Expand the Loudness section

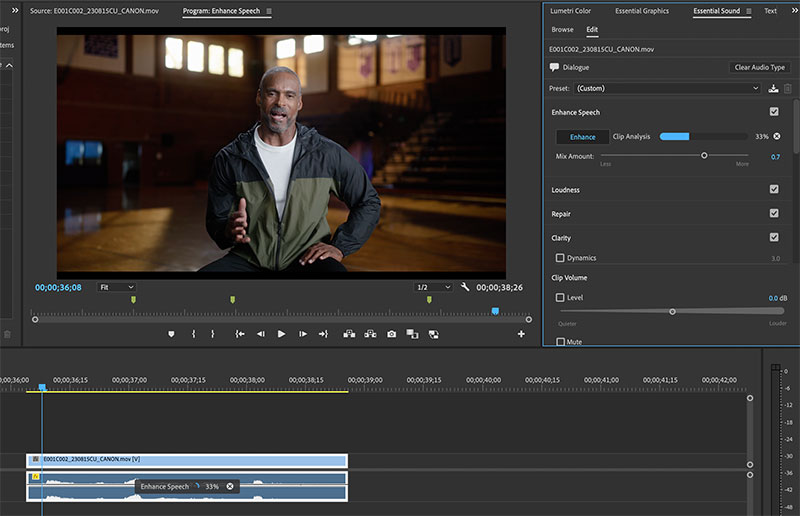[x=565, y=190]
